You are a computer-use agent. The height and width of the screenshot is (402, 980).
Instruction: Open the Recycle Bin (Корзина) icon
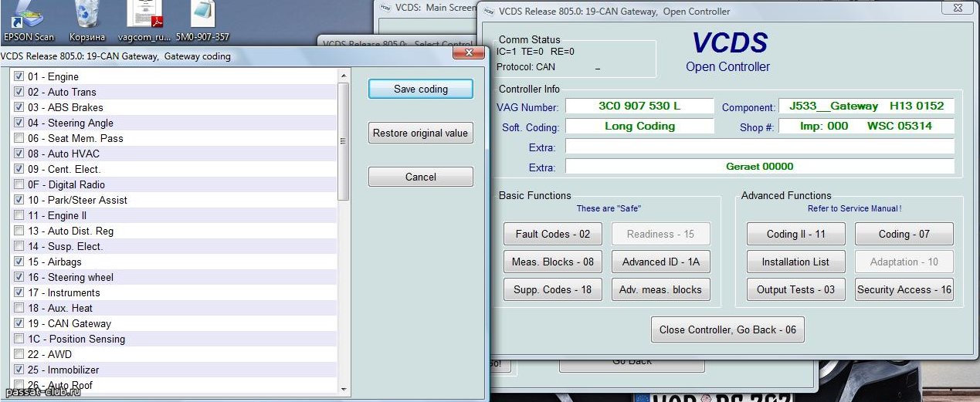click(x=86, y=21)
